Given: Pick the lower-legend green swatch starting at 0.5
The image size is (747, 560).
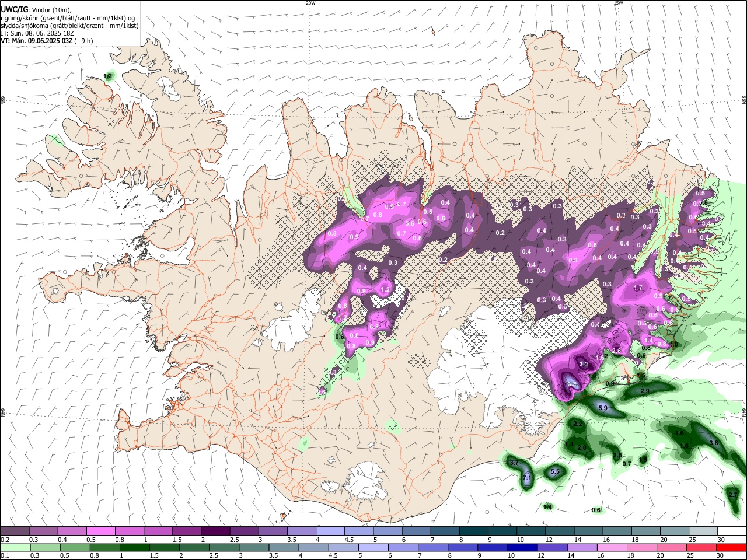Looking at the screenshot, I should pos(75,547).
